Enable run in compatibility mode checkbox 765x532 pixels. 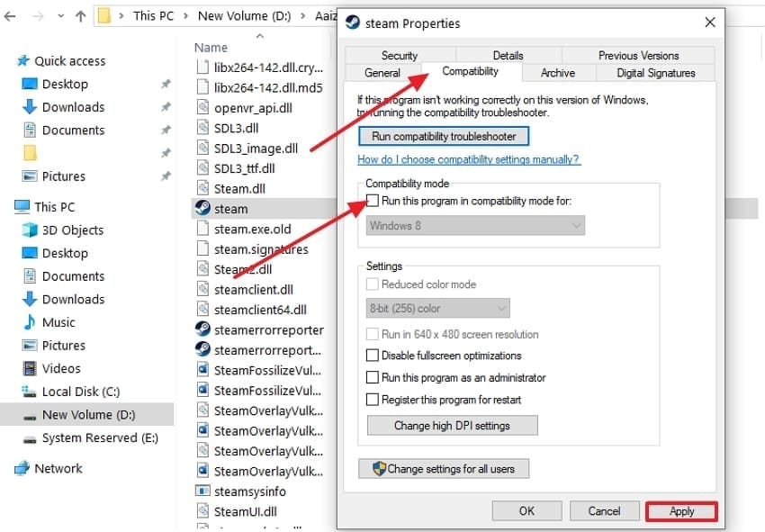tap(373, 201)
